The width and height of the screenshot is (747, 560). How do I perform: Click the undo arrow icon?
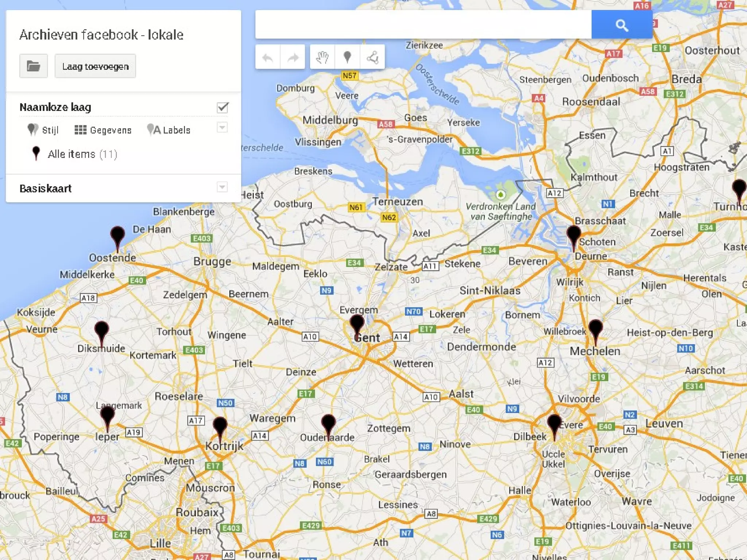click(268, 57)
